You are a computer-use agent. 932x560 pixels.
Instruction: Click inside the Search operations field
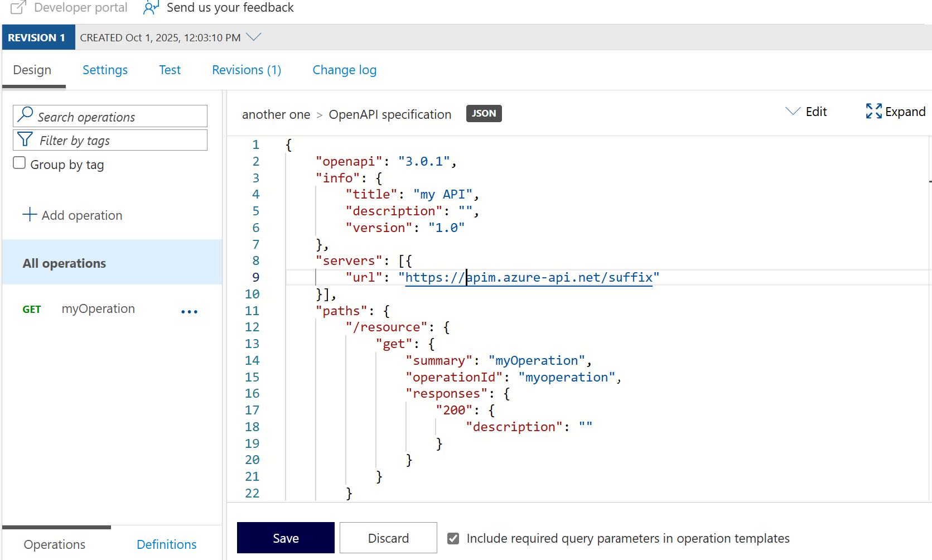[112, 116]
